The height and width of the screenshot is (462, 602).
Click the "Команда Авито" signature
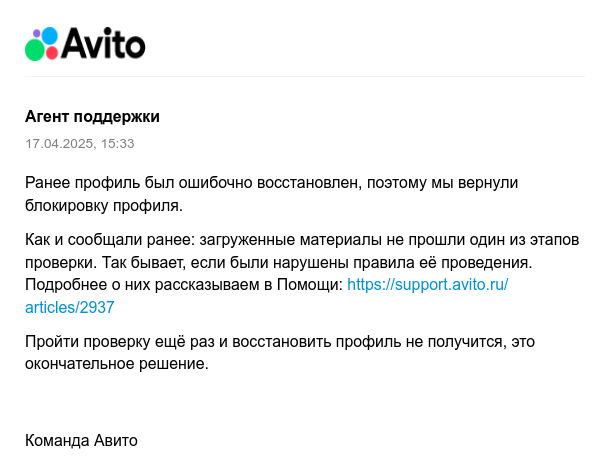click(81, 440)
